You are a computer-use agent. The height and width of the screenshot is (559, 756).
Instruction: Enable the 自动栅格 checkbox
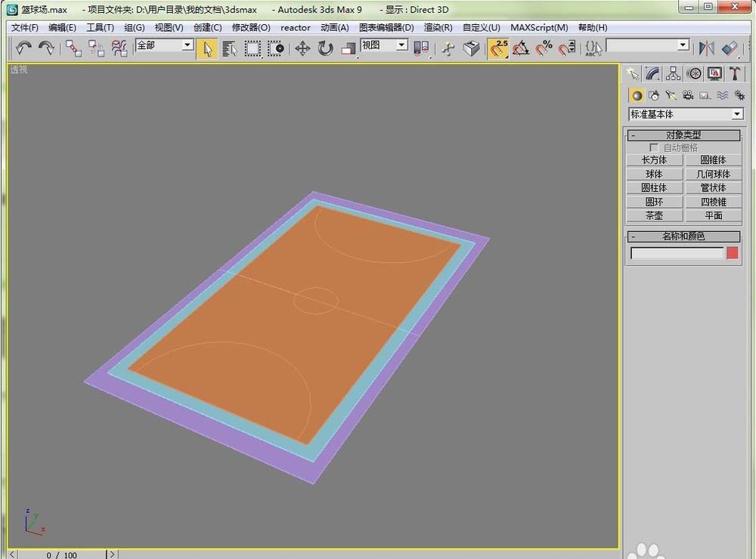click(x=654, y=147)
